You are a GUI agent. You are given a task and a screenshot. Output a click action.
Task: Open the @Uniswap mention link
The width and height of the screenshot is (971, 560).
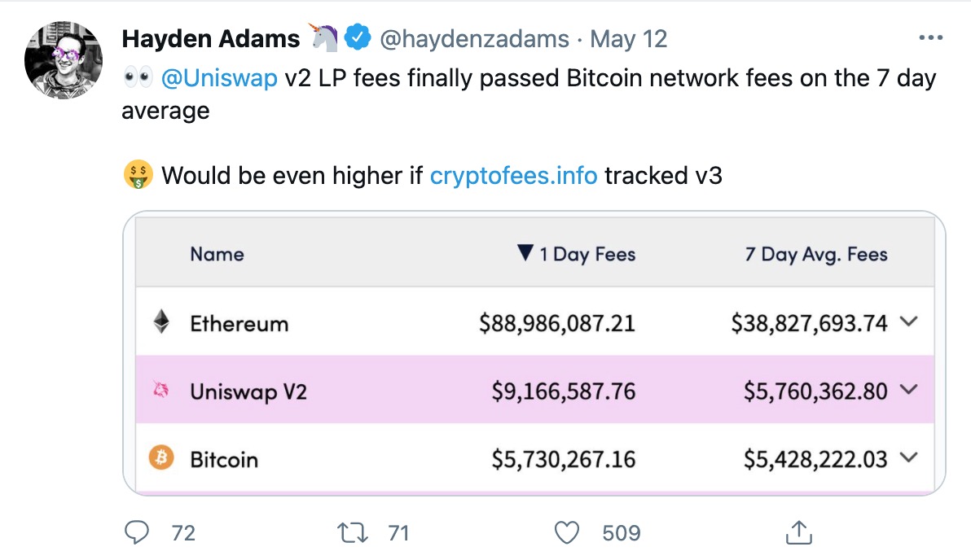click(219, 79)
